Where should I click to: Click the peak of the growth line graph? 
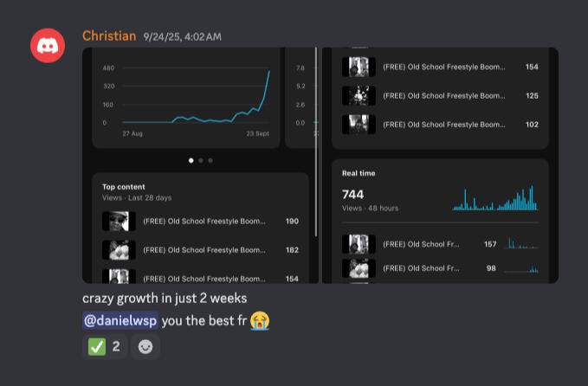coord(268,71)
